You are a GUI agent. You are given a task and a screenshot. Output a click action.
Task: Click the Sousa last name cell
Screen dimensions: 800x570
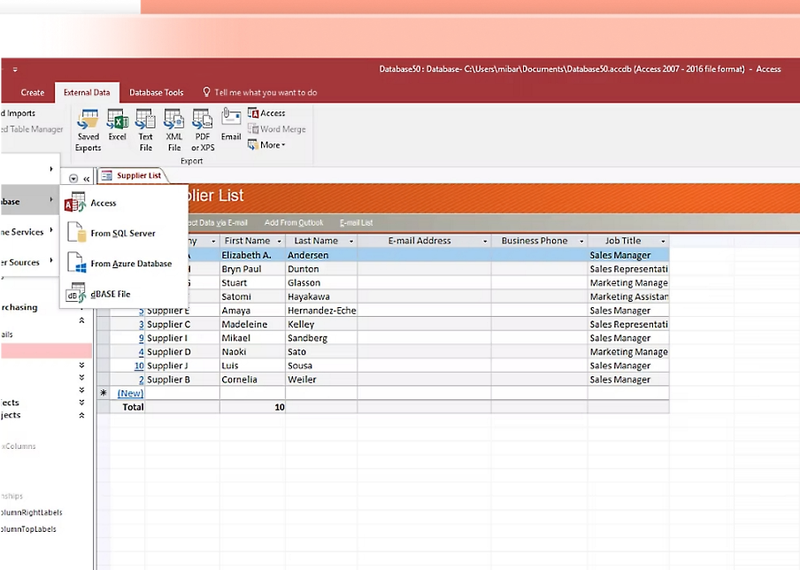click(x=321, y=366)
